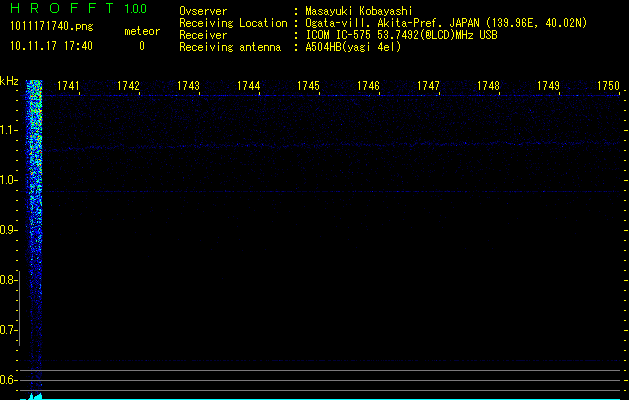Click time marker 1746
Viewport: 629px width, 400px height.
coord(368,86)
